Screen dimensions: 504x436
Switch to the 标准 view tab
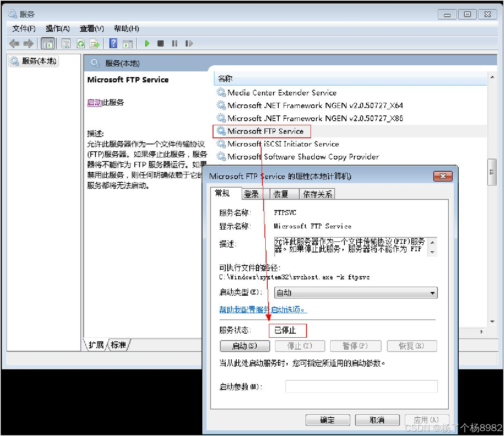118,345
